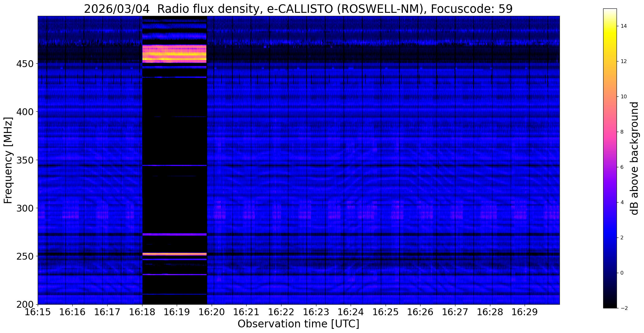Click the 16:24 time tick label
644x333 pixels.
[351, 312]
